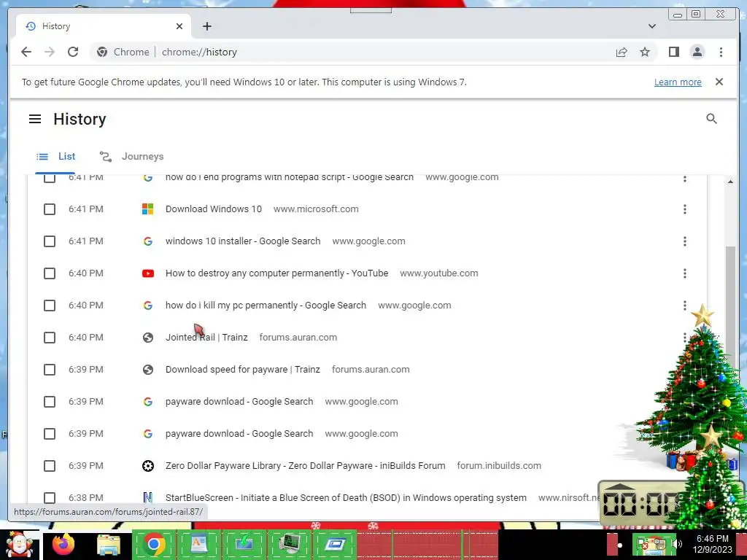Viewport: 747px width, 560px height.
Task: Open actions menu for Download Windows 10
Action: (x=684, y=209)
